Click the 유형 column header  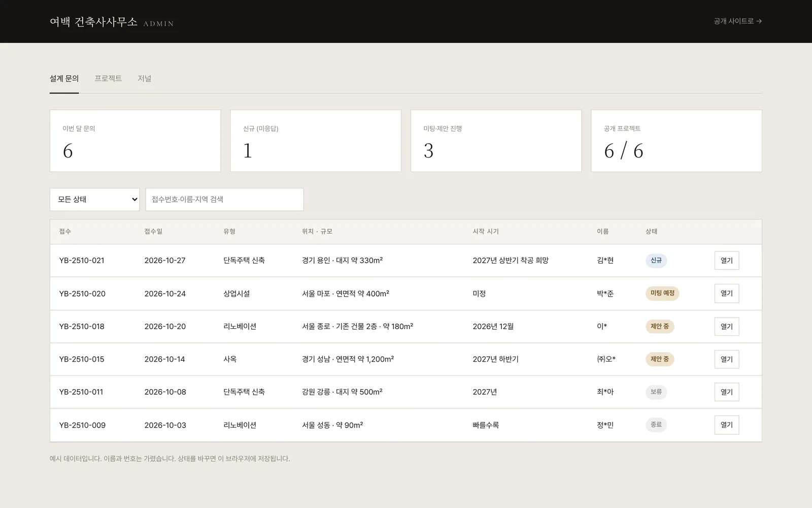click(x=229, y=232)
